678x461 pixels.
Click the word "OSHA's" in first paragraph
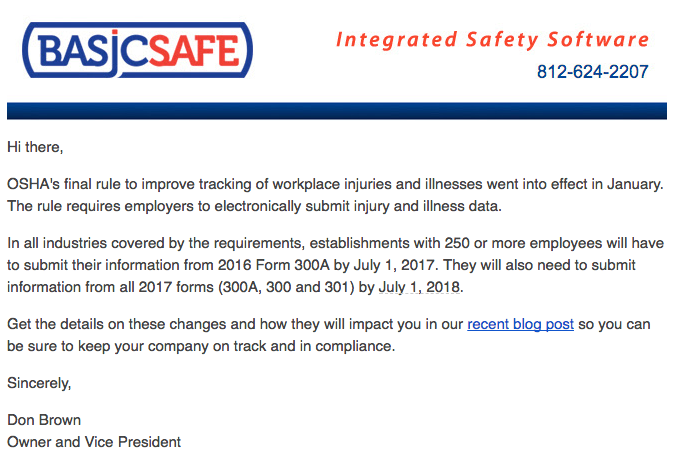33,185
